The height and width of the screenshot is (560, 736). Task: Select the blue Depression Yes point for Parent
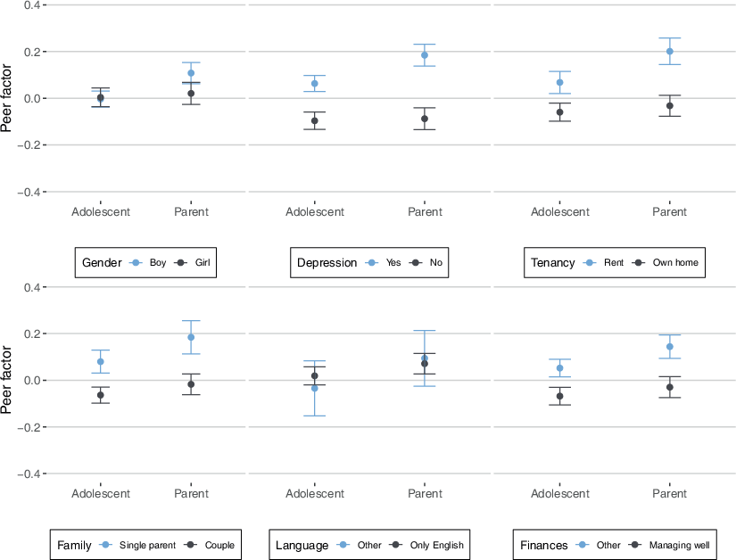425,55
